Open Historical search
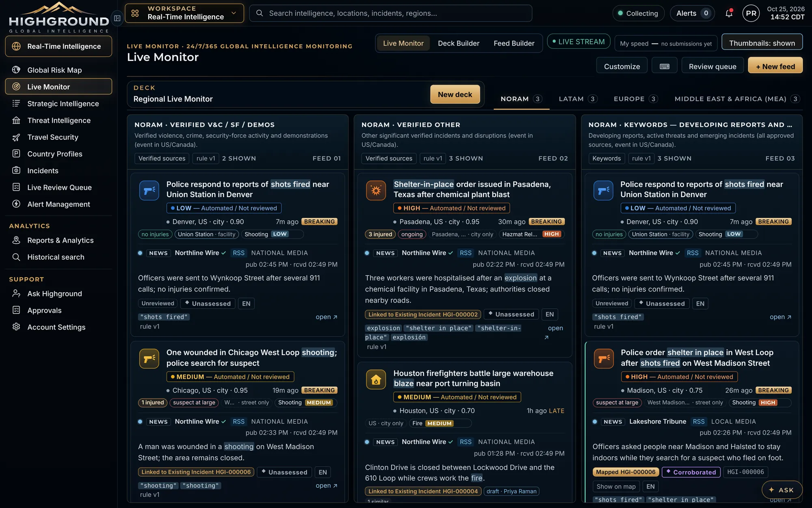 (58, 257)
